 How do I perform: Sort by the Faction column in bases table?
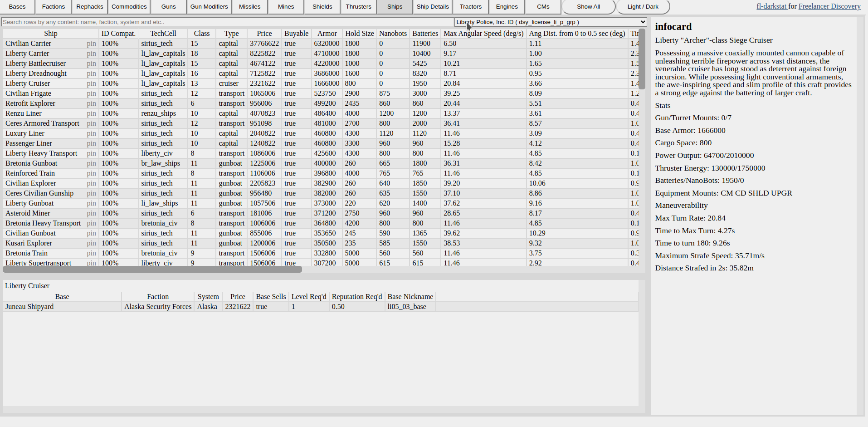click(158, 297)
